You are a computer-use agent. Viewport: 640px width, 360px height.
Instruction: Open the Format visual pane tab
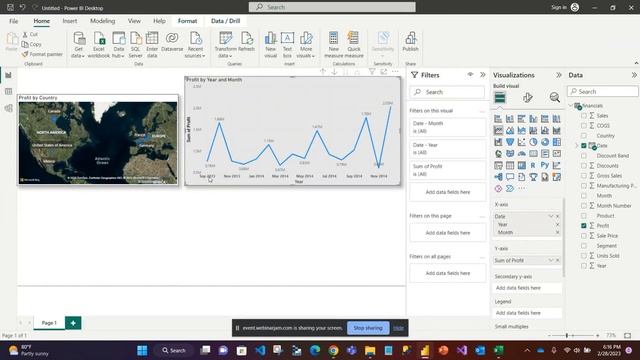[527, 98]
